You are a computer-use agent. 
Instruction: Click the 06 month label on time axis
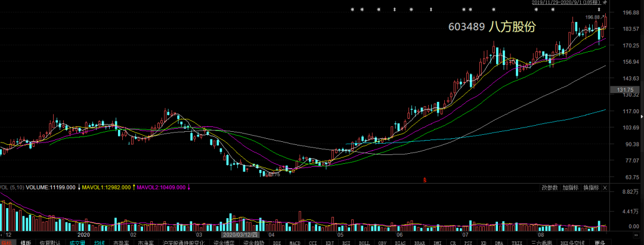(400, 235)
